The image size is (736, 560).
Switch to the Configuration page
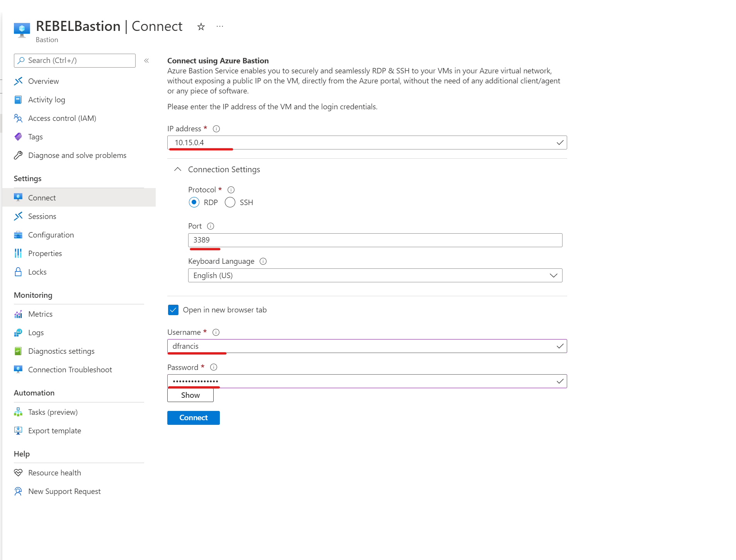(51, 234)
